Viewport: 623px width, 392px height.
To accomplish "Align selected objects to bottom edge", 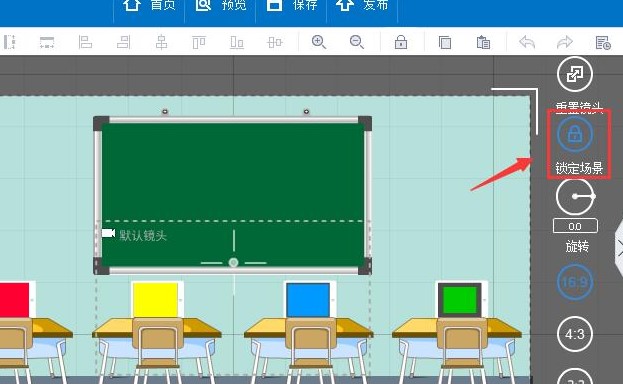I will coord(237,42).
